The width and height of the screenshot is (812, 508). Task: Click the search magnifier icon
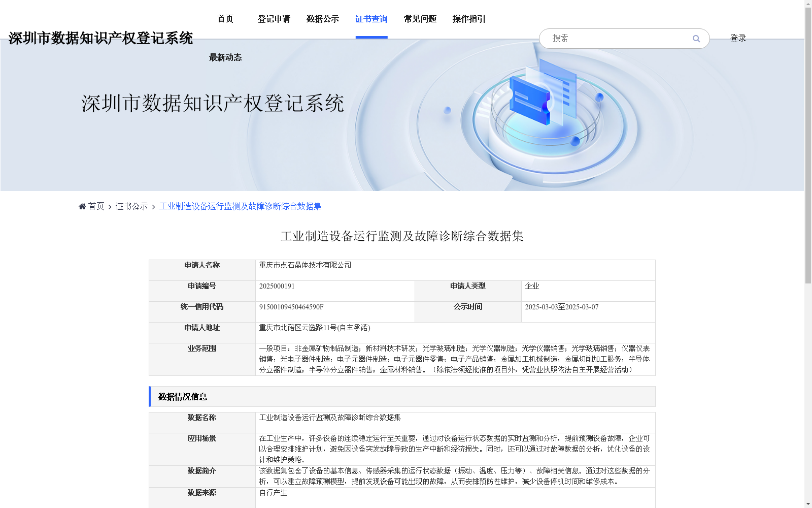coord(696,39)
